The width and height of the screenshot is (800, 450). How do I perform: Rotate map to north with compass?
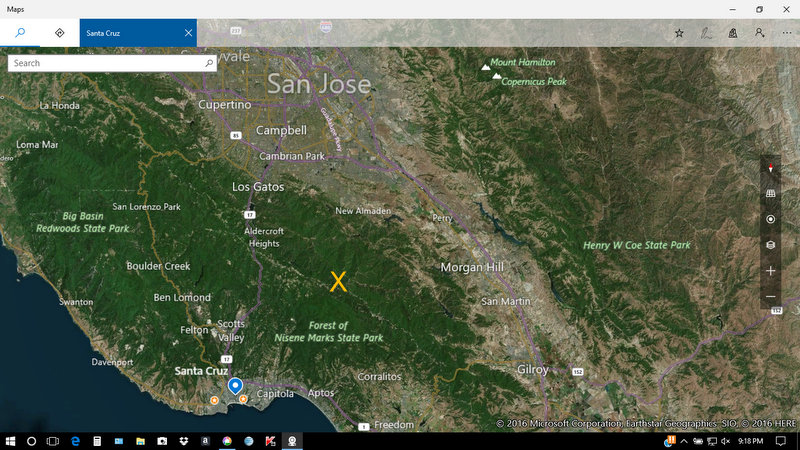770,168
